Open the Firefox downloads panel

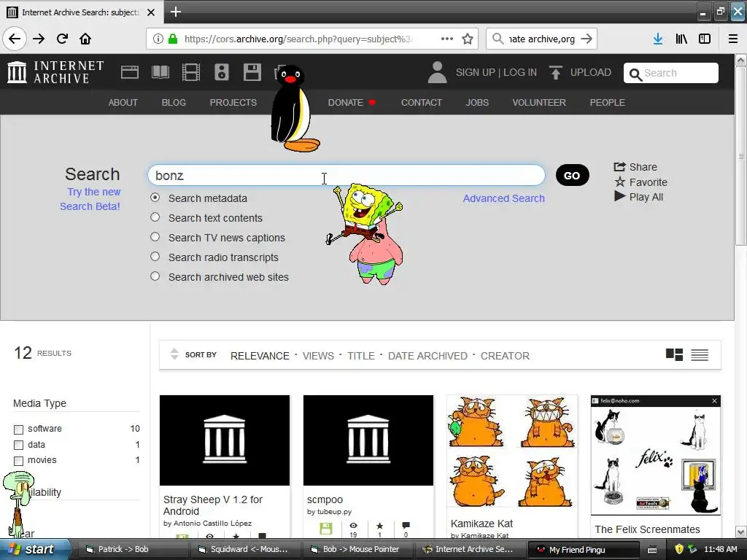[657, 39]
